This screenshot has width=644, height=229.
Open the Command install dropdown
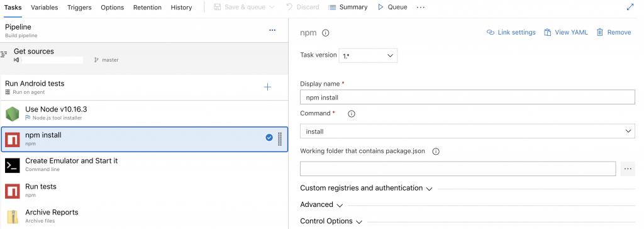pyautogui.click(x=467, y=131)
